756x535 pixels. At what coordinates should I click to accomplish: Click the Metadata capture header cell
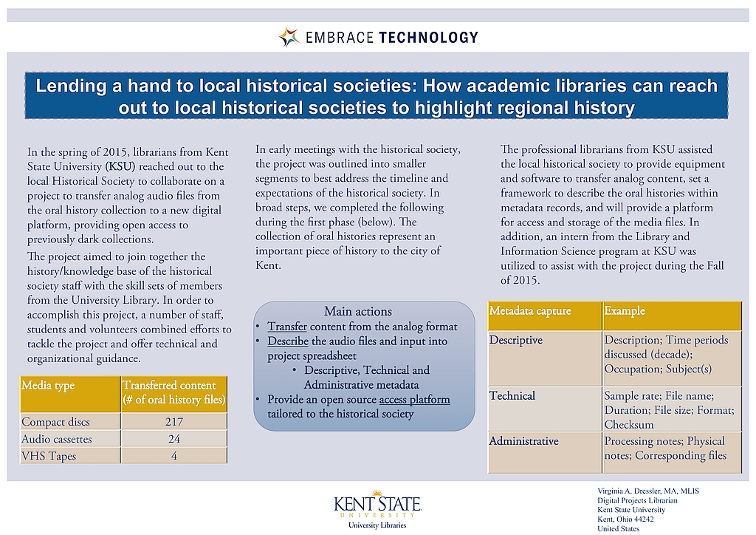coord(530,311)
